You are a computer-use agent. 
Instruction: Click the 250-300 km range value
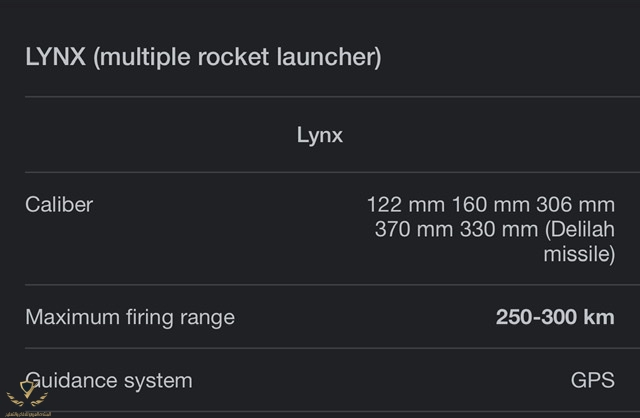point(555,318)
